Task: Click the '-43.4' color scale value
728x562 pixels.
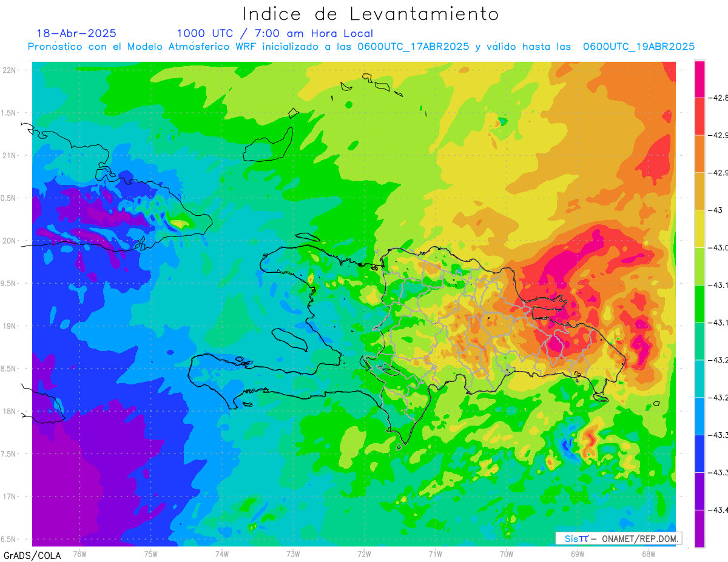Action: click(x=718, y=509)
